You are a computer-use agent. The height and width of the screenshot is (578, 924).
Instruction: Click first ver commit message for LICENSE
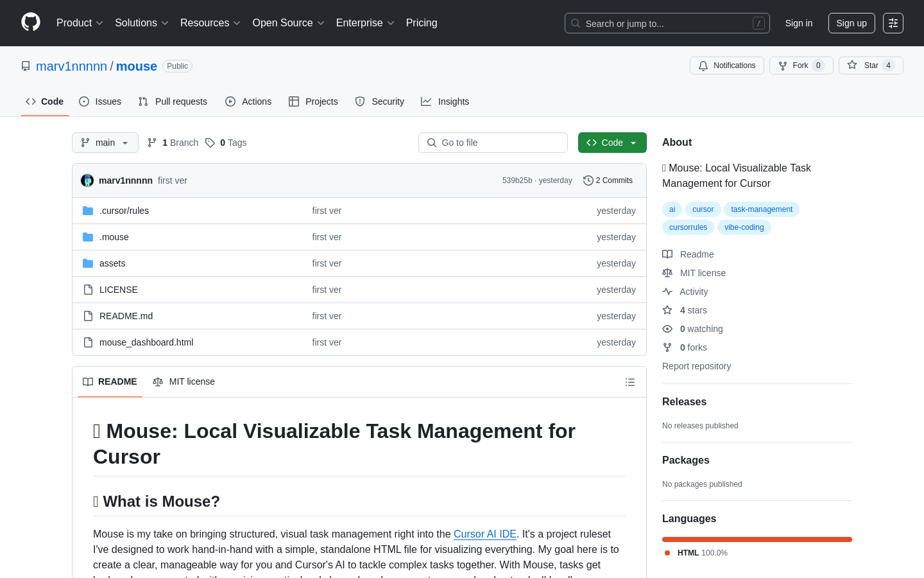[x=327, y=290]
